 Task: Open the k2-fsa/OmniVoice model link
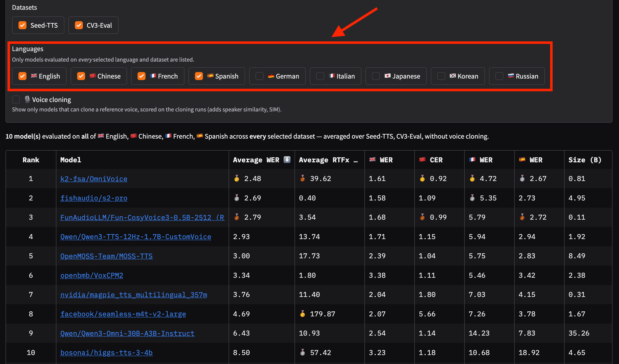[94, 179]
